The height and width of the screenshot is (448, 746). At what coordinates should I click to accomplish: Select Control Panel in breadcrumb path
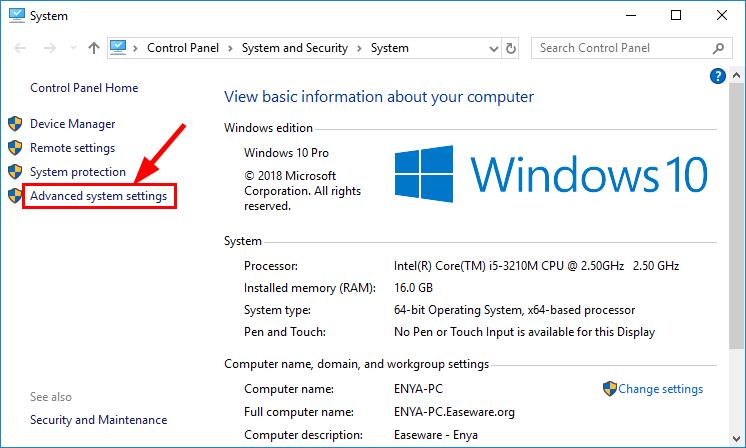point(183,48)
